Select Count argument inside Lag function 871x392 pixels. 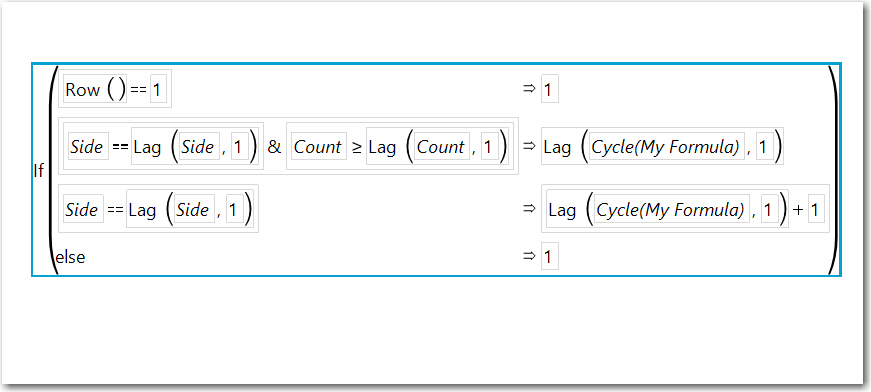[x=442, y=147]
